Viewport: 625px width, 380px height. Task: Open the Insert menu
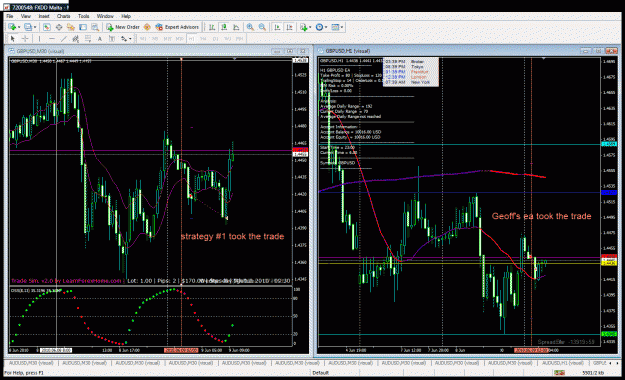coord(44,16)
